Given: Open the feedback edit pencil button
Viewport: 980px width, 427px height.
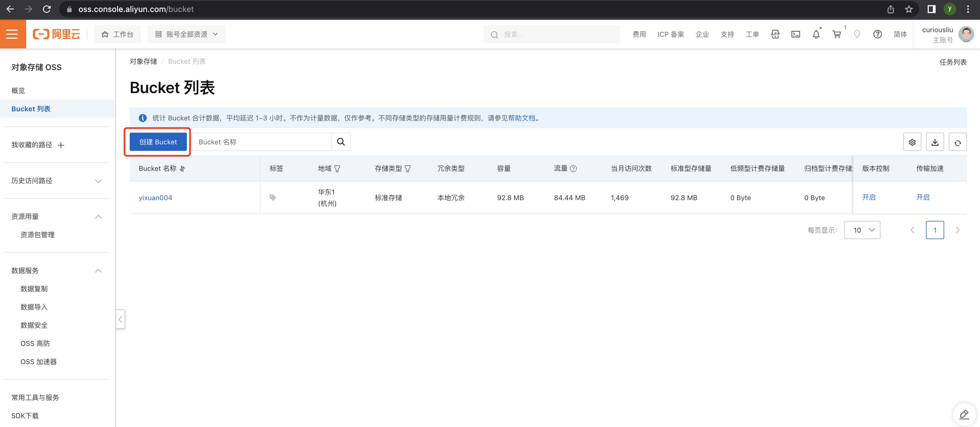Looking at the screenshot, I should coord(964,414).
